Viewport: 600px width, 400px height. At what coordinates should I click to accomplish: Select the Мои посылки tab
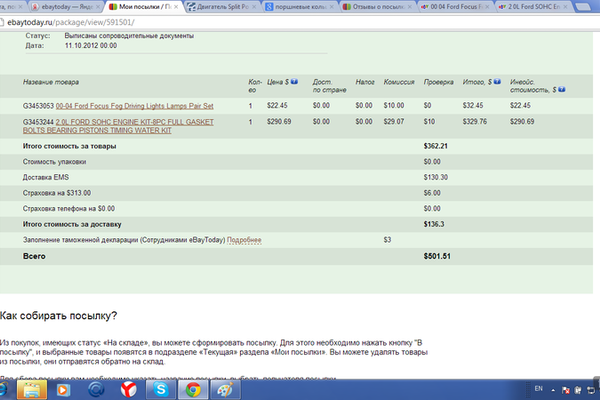[141, 7]
